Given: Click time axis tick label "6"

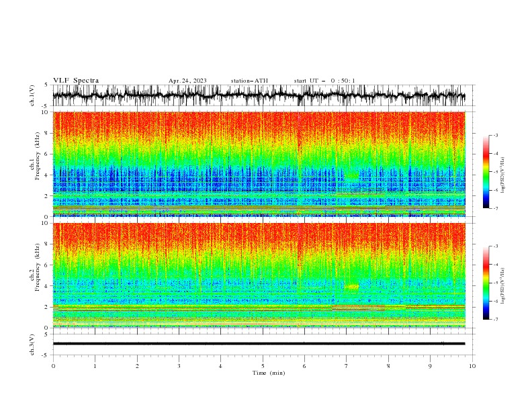Looking at the screenshot, I should (304, 366).
